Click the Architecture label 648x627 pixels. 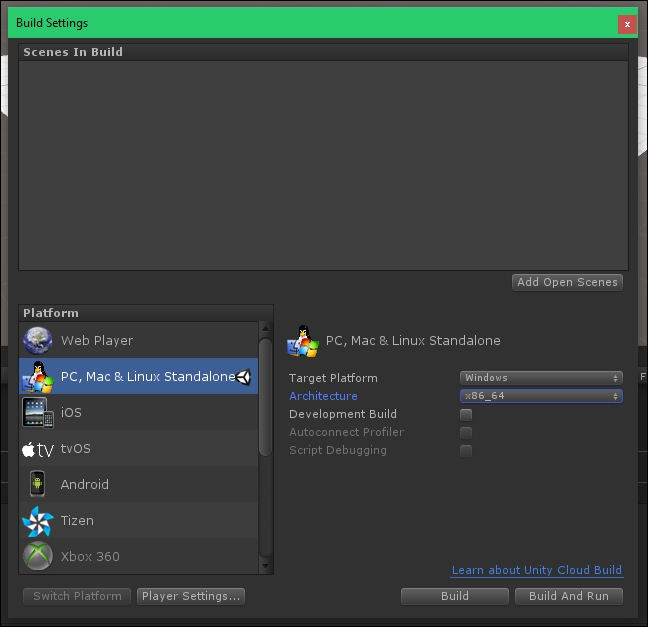(323, 396)
